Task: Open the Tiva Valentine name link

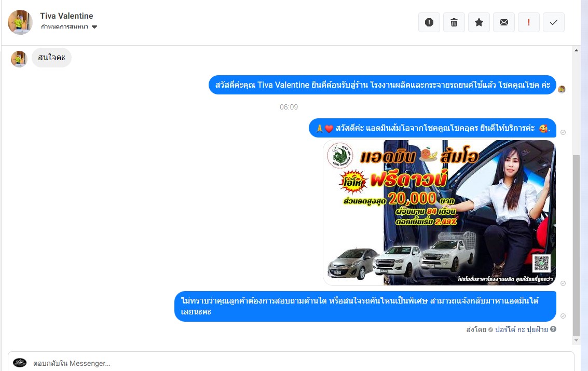Action: (66, 16)
